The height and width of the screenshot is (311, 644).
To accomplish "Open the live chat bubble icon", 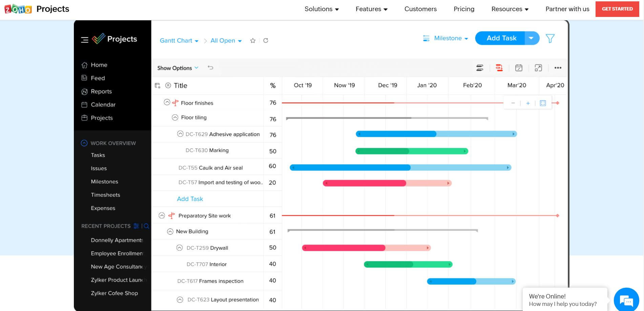I will [x=626, y=300].
